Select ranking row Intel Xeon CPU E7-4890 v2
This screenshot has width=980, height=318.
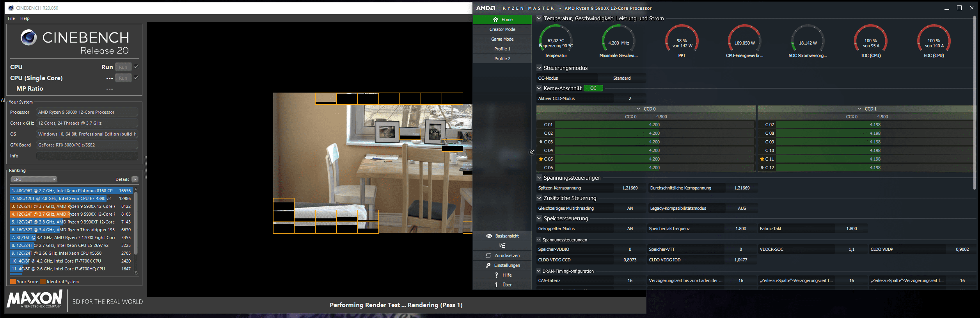[71, 198]
